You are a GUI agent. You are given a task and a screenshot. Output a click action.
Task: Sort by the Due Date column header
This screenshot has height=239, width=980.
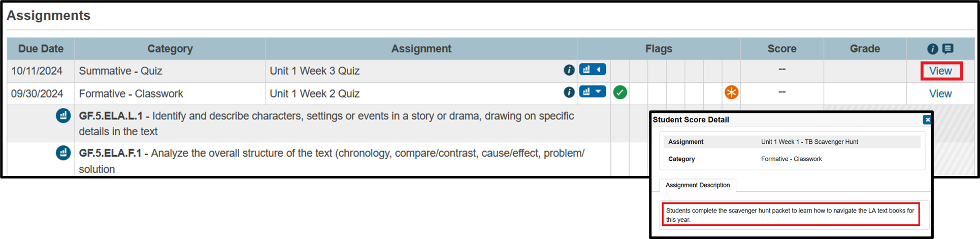(x=41, y=49)
